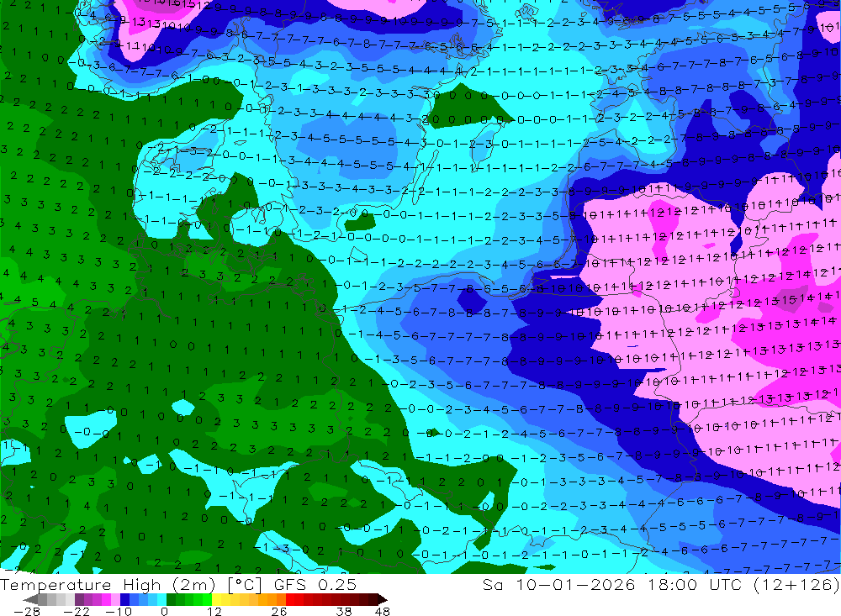841x616 pixels.
Task: Click the darkest blue swatch in the legend
Action: point(124,599)
